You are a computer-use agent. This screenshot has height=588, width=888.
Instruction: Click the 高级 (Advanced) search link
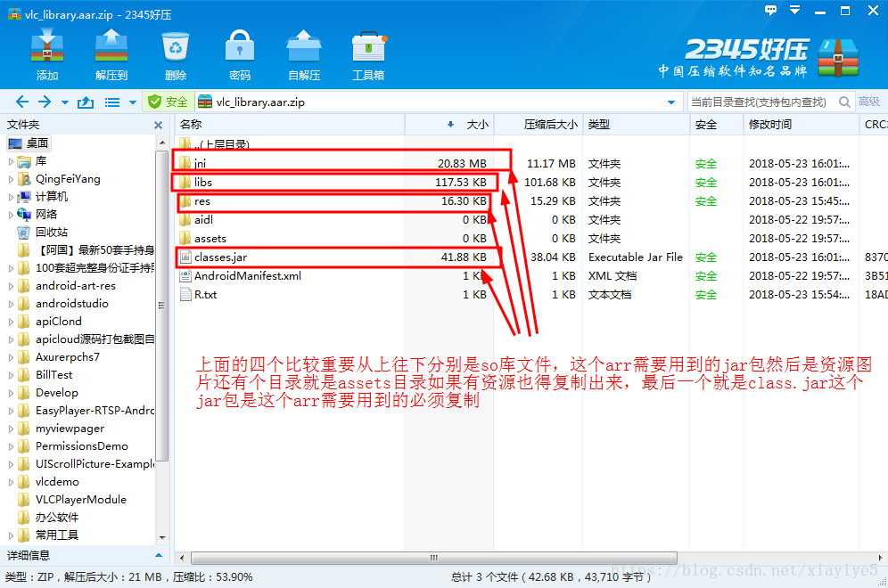(868, 102)
